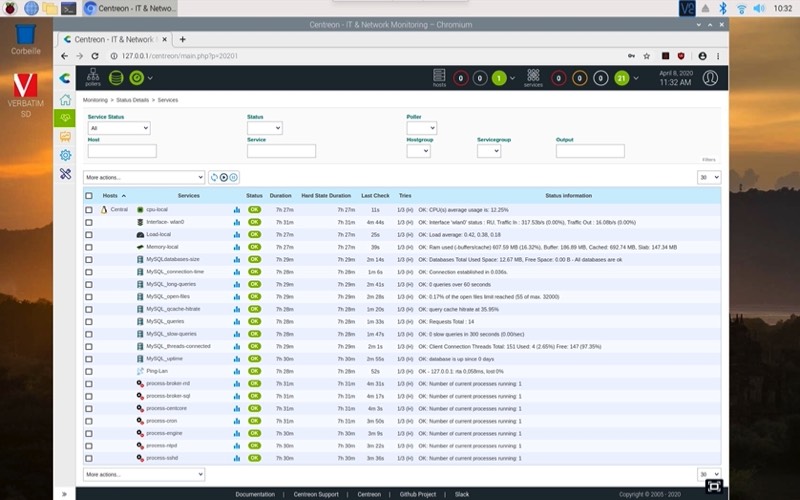Open the Service Status dropdown showing All
The width and height of the screenshot is (800, 500).
pos(118,128)
